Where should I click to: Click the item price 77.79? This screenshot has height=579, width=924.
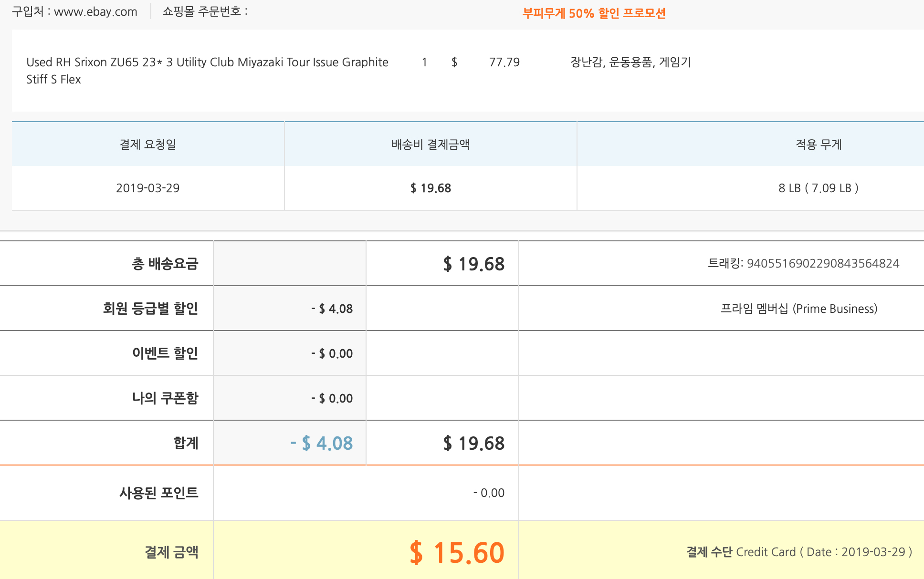click(x=504, y=62)
